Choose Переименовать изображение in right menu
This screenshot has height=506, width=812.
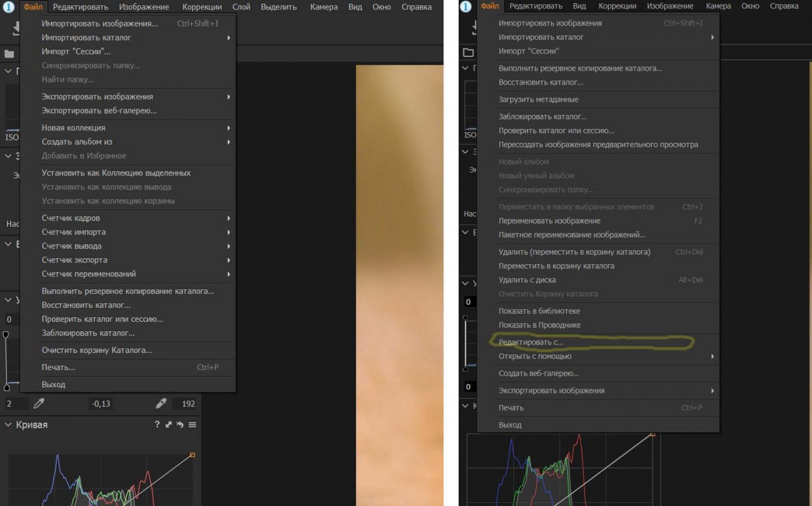coord(599,220)
